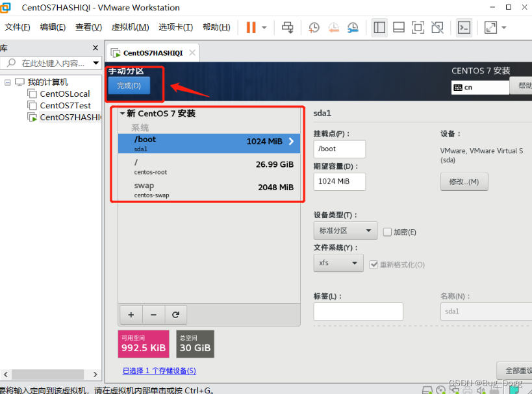Toggle the 加密(E) encrypt checkbox
This screenshot has height=394, width=532.
click(x=387, y=232)
